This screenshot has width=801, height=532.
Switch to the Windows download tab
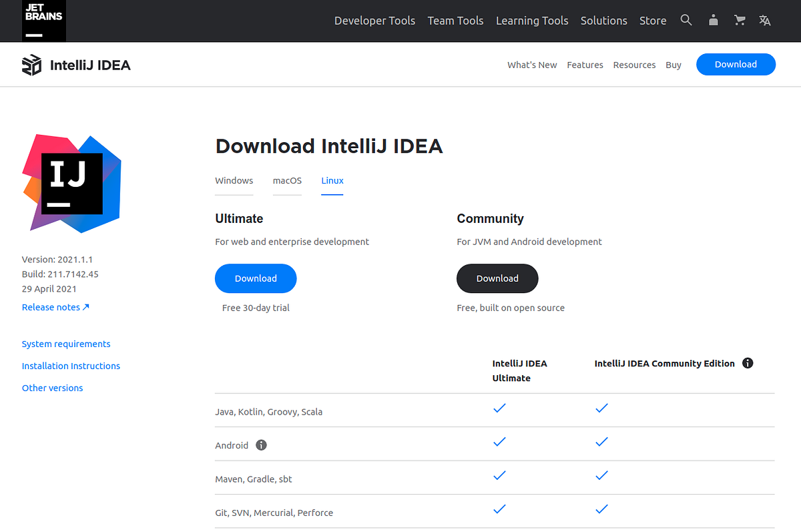pos(234,180)
